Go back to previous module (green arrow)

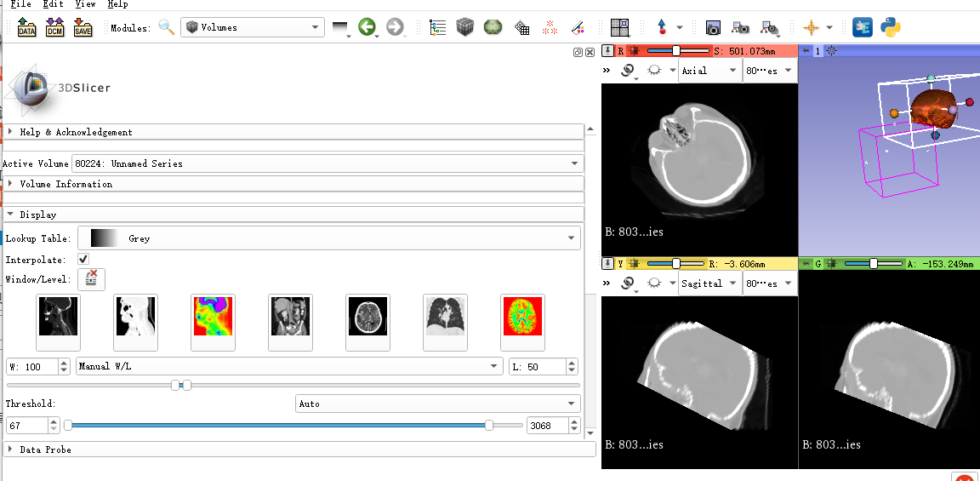[x=367, y=27]
